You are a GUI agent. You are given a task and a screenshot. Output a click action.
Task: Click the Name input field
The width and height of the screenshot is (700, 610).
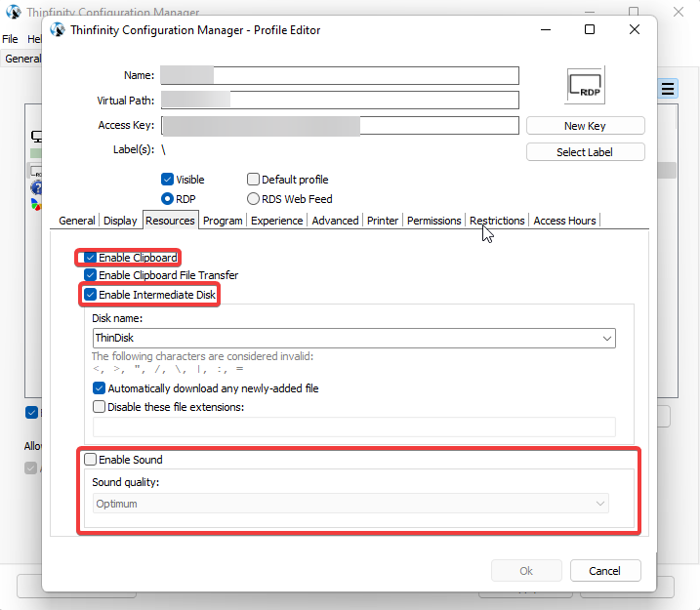[340, 75]
